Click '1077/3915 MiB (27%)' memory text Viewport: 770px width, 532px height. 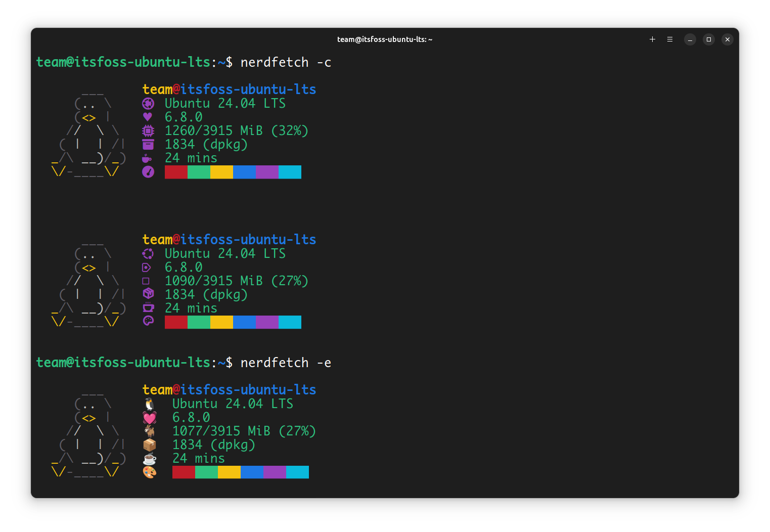point(244,431)
